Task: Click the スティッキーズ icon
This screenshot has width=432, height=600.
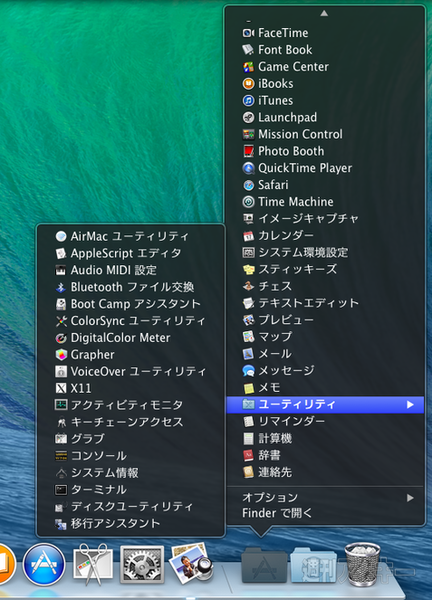Action: 248,269
